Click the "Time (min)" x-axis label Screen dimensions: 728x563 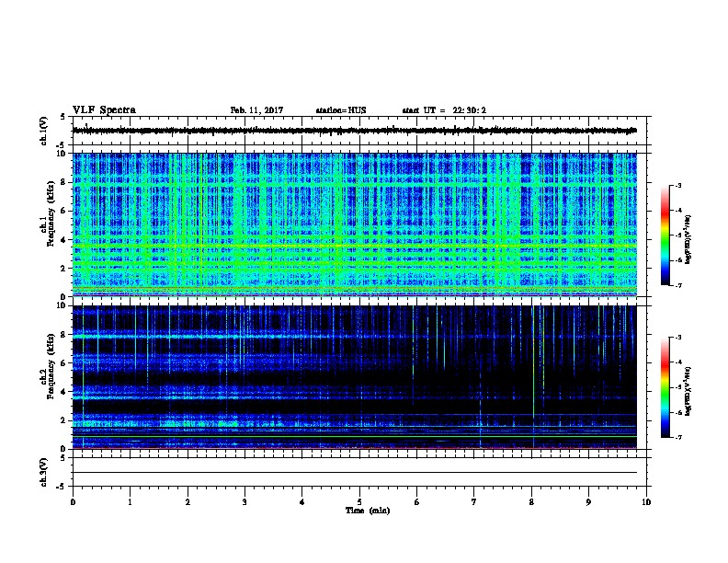click(x=368, y=511)
